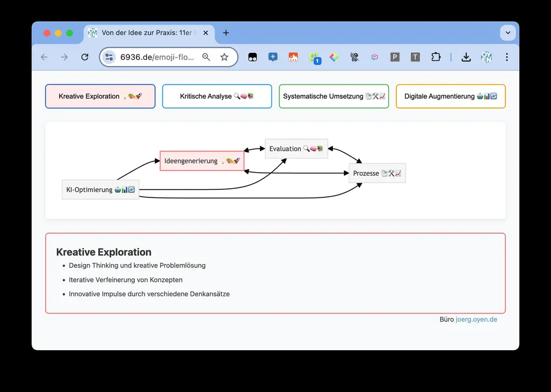The height and width of the screenshot is (392, 551).
Task: Open the P extension icon
Action: tap(395, 57)
